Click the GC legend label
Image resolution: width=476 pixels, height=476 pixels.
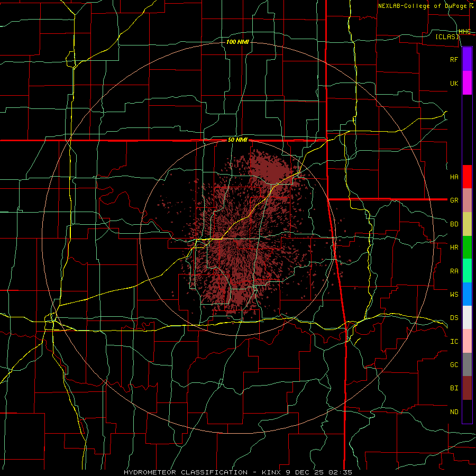tap(454, 365)
